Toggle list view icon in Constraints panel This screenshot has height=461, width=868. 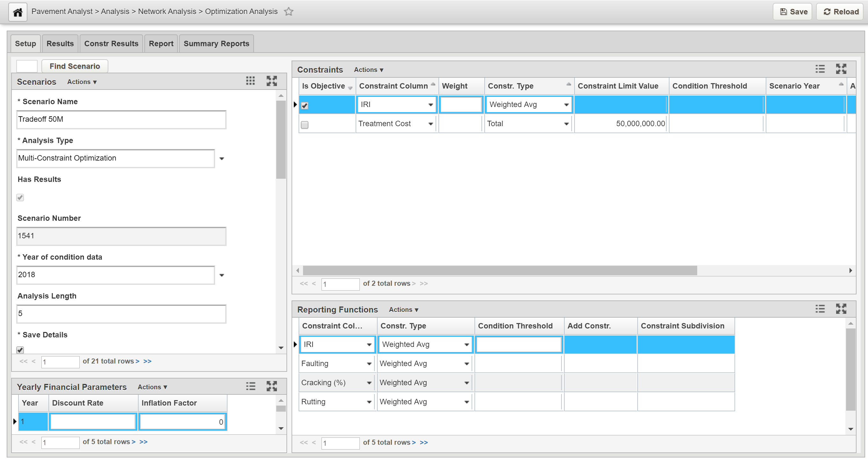point(820,69)
